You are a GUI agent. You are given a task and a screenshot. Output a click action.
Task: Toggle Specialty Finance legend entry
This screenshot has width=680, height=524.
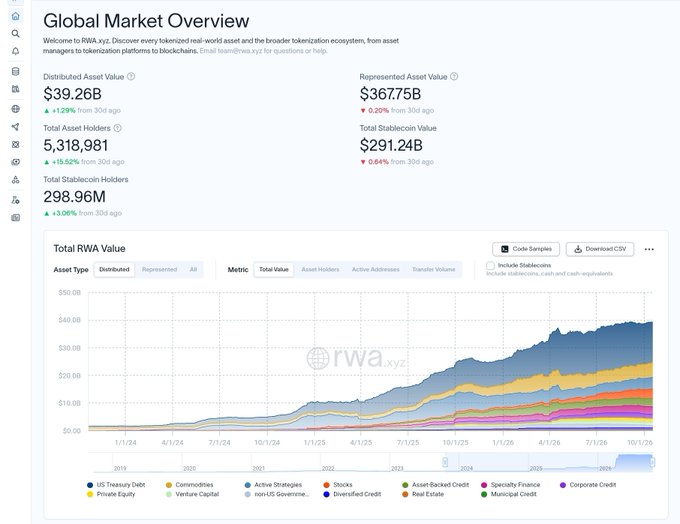(x=510, y=485)
